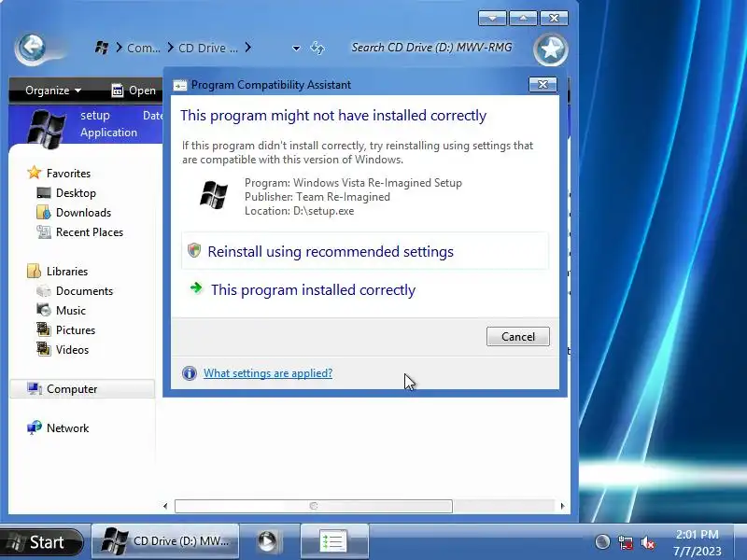Select Favorites in navigation pane

click(68, 174)
